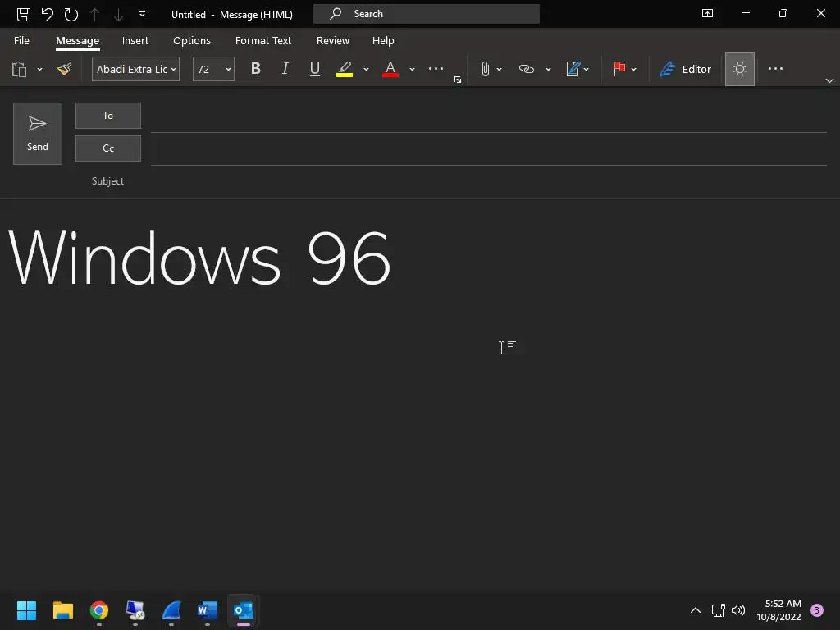This screenshot has height=630, width=840.
Task: Open the Windows Start menu
Action: coord(26,610)
